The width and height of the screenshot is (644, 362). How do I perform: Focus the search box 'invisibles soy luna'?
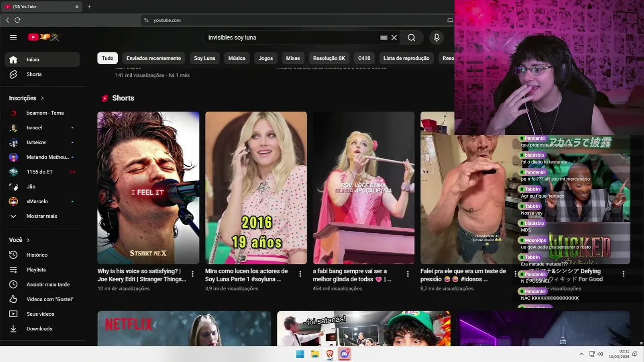tap(292, 38)
